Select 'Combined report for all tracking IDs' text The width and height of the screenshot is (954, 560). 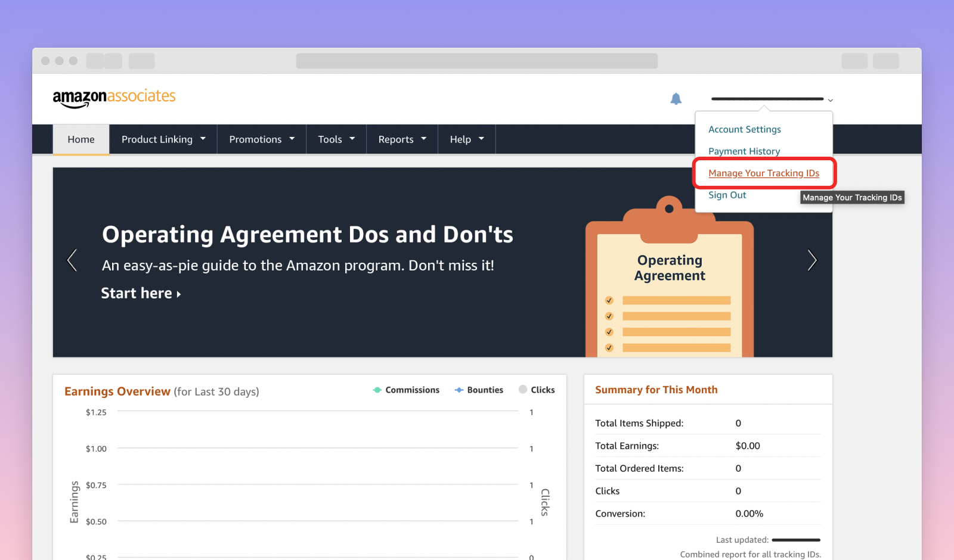coord(751,554)
